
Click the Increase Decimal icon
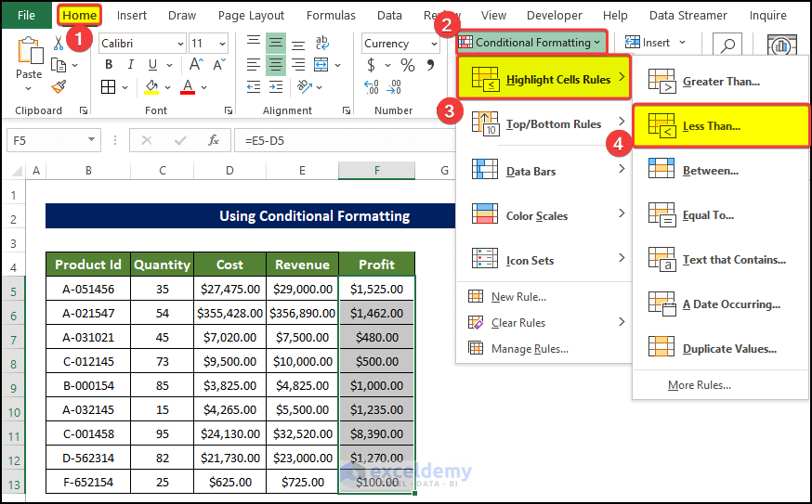[372, 87]
